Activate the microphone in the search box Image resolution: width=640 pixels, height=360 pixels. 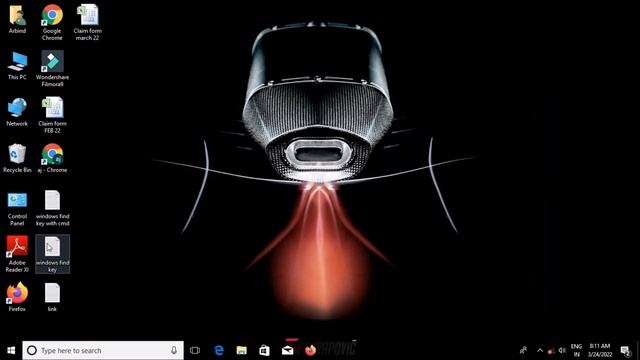174,350
